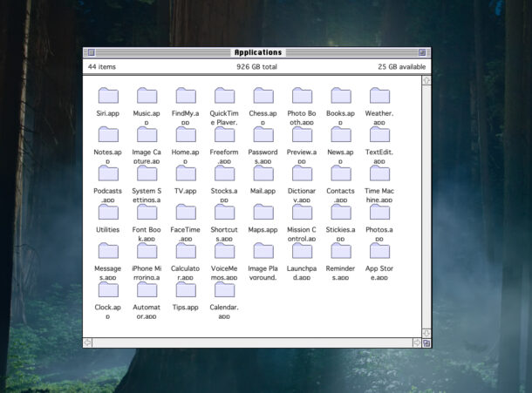Select the Mail.app folder icon
532x393 pixels.
(x=263, y=173)
